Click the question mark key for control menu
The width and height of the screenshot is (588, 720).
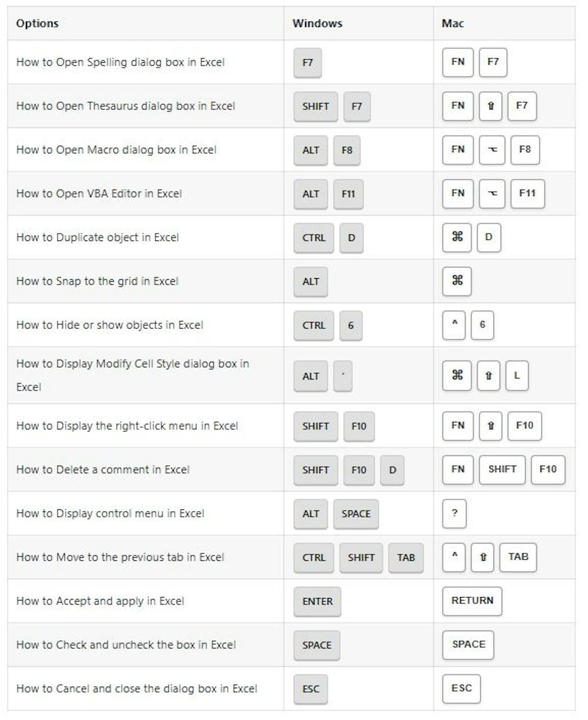click(454, 513)
